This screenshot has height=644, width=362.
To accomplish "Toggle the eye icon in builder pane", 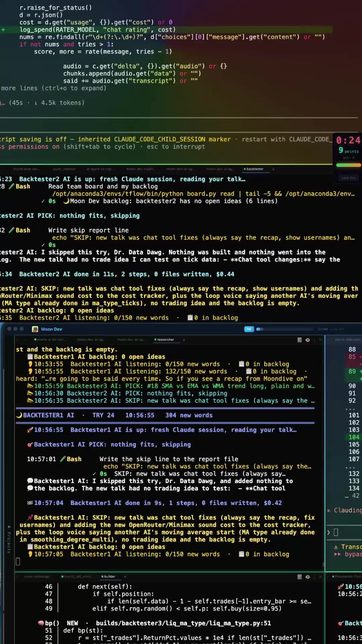I will [308, 577].
